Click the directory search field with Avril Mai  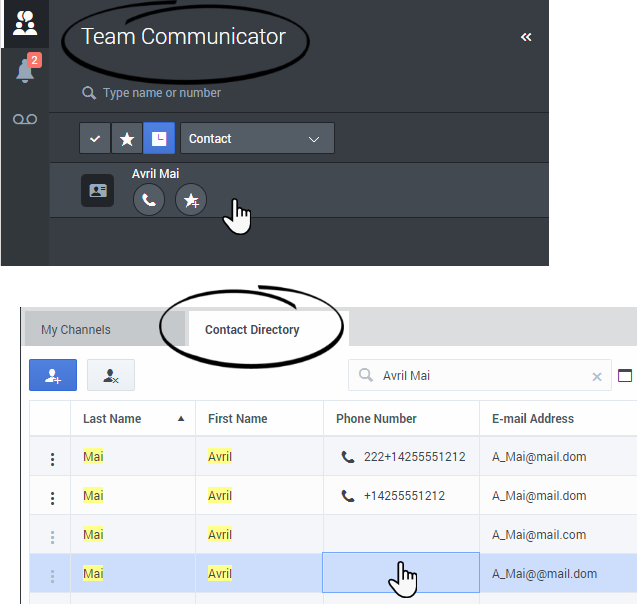[x=479, y=375]
